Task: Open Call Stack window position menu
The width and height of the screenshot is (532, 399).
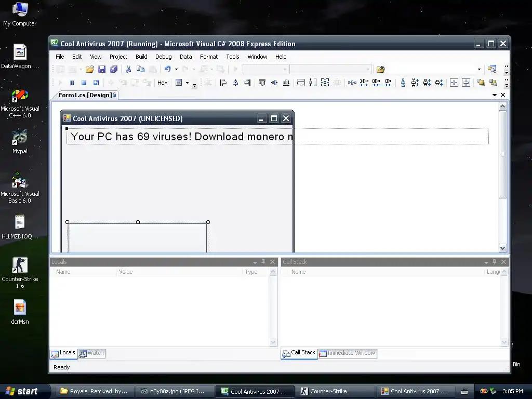Action: tap(486, 262)
